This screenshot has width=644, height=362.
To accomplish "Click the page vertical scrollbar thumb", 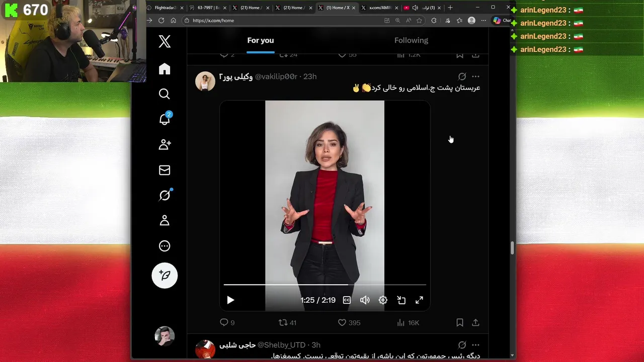I will 512,248.
